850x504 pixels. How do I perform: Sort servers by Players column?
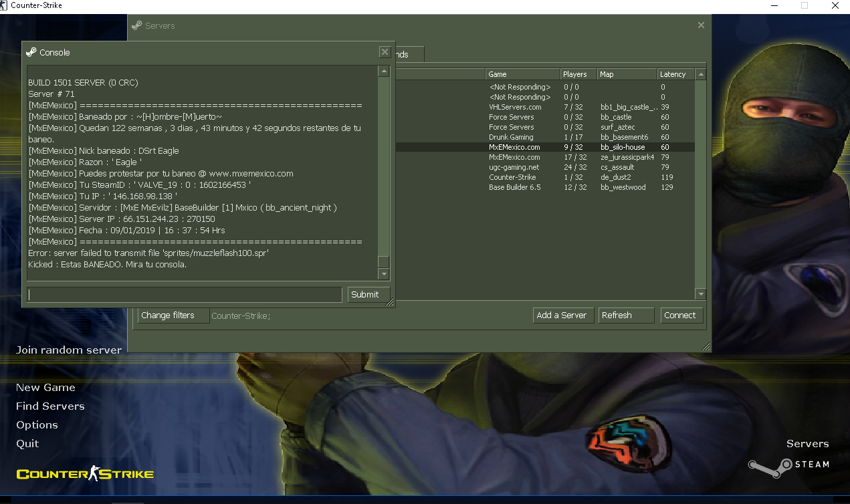[578, 74]
